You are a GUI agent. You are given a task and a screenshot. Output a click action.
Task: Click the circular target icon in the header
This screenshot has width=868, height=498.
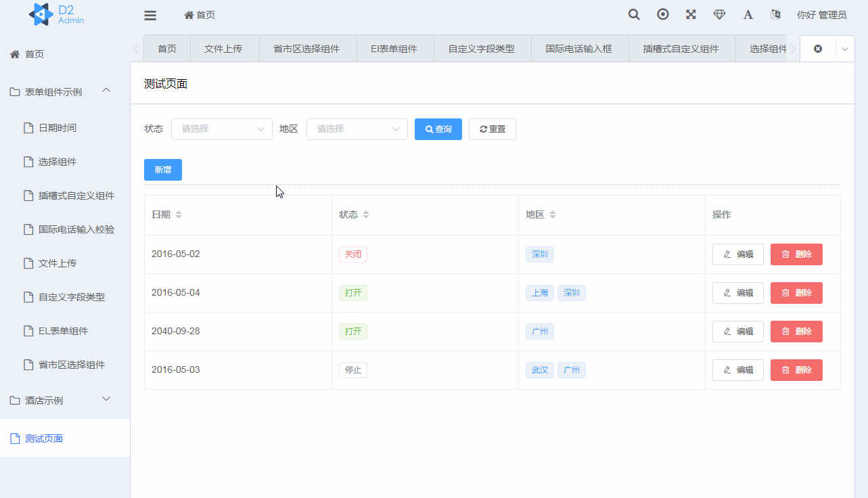click(663, 14)
